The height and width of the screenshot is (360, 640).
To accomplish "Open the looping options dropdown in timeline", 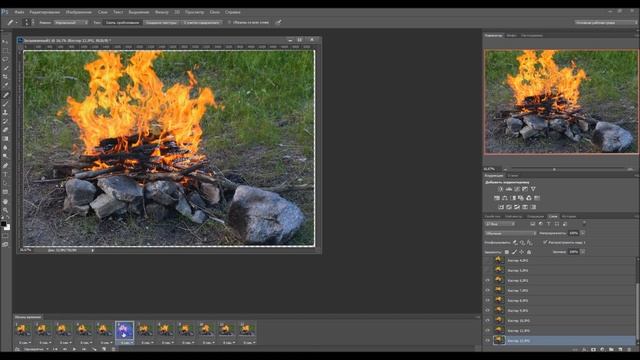I will 36,349.
